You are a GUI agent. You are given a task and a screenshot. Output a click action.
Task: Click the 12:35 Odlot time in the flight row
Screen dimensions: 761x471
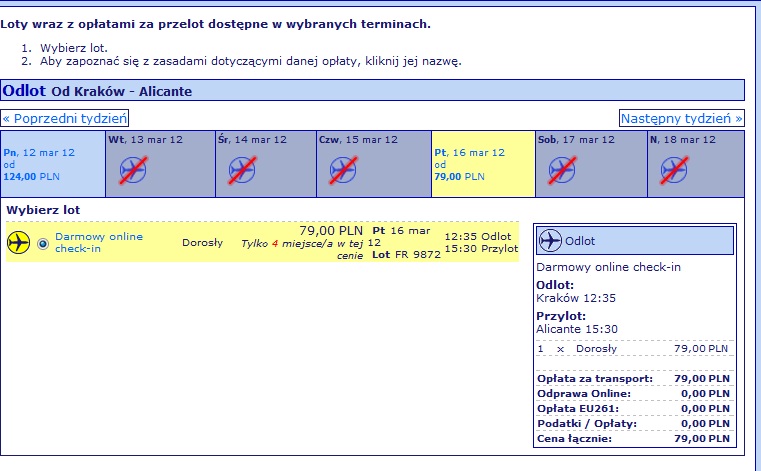point(478,236)
